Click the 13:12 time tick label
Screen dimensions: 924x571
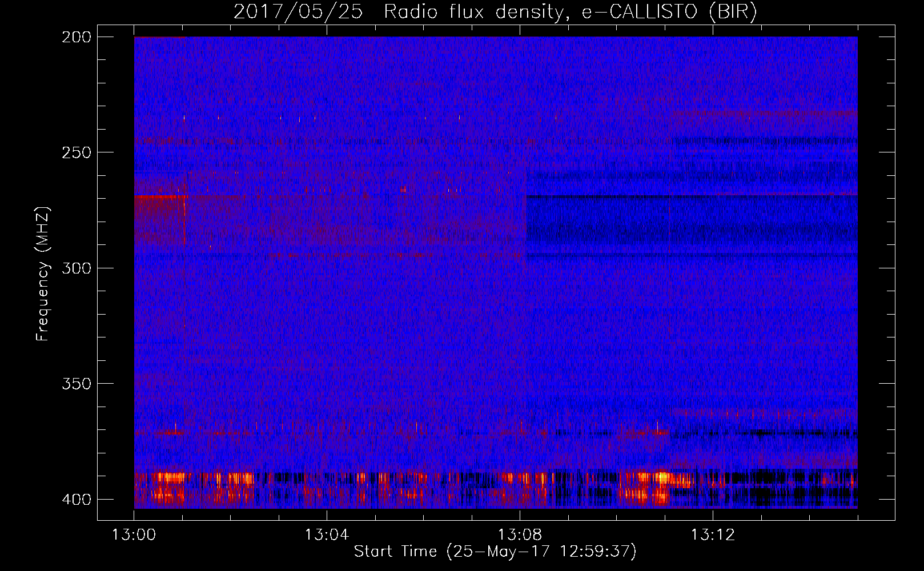point(713,535)
